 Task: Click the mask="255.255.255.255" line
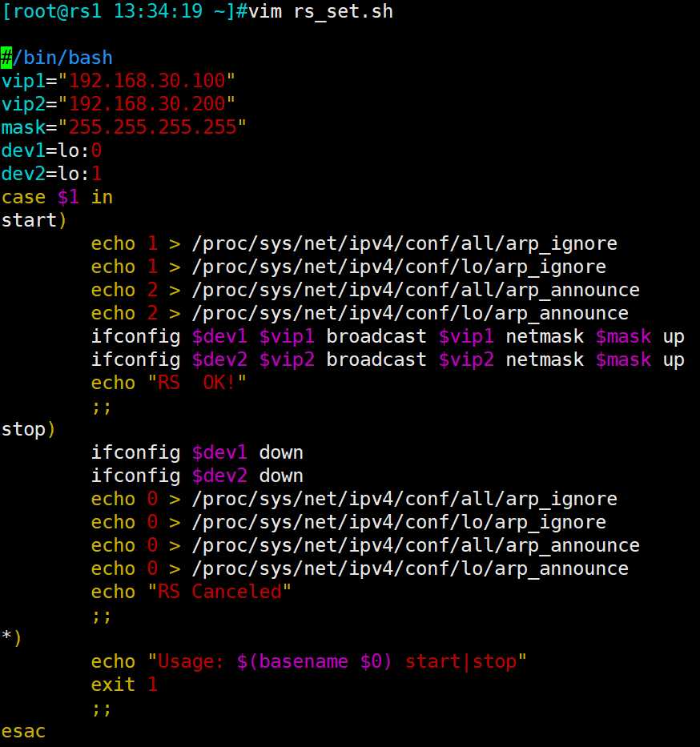click(124, 127)
